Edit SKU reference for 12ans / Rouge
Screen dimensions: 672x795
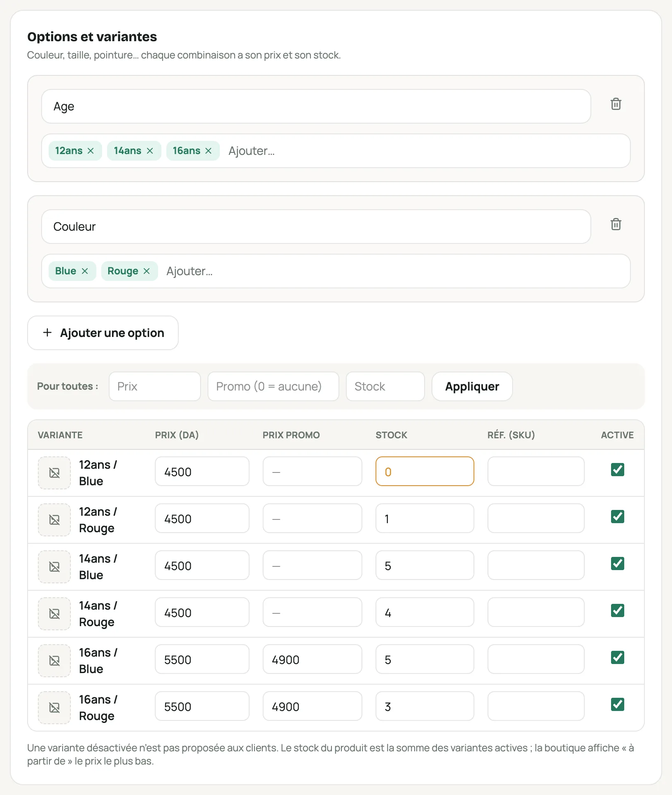click(536, 518)
